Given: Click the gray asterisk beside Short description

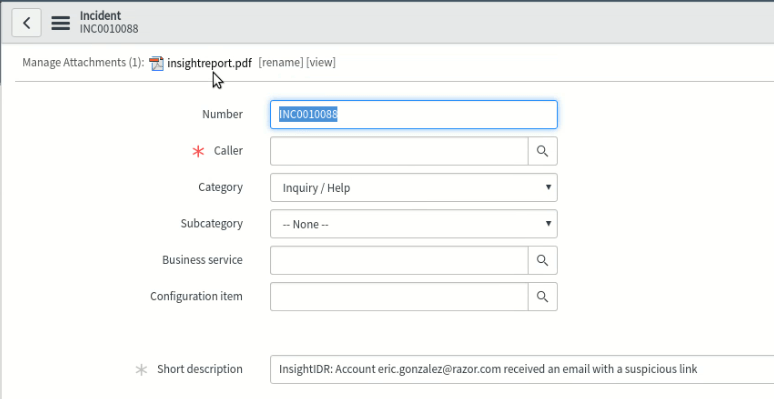Looking at the screenshot, I should point(141,369).
